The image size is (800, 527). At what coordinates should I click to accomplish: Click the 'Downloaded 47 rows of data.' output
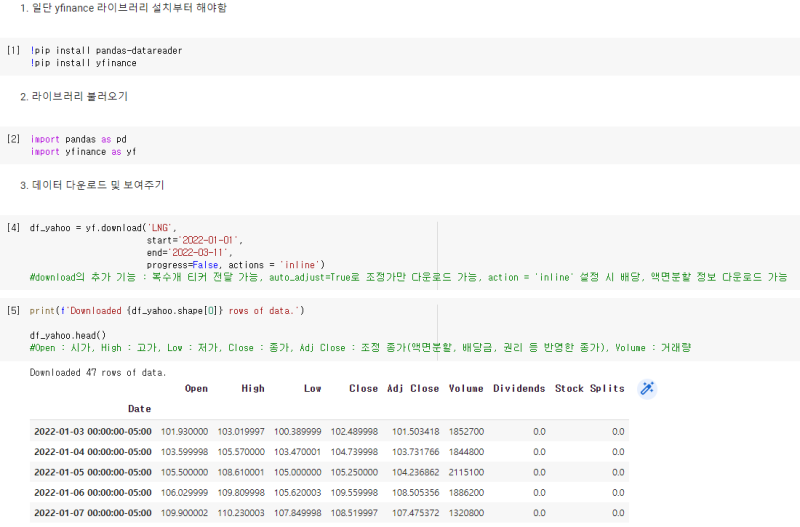[x=98, y=372]
